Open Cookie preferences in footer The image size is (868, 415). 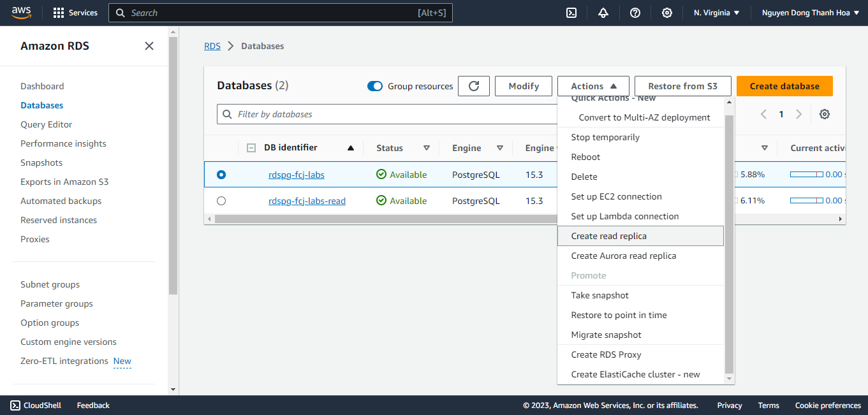pyautogui.click(x=828, y=405)
